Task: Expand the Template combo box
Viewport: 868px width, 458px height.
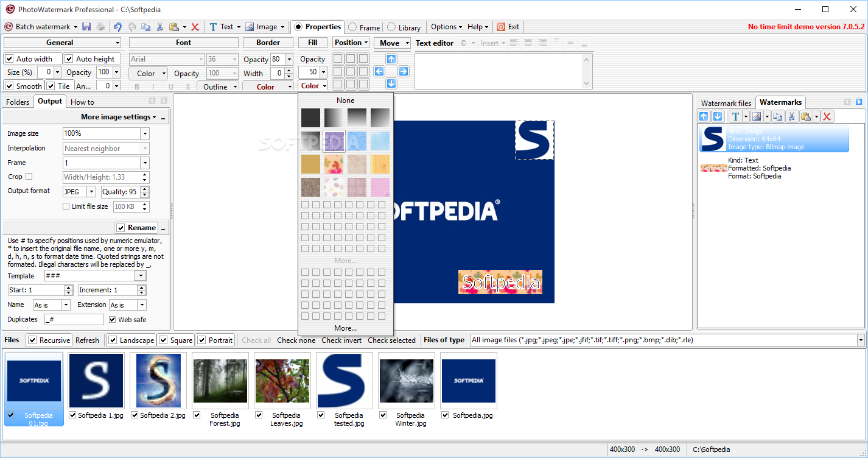Action: [x=141, y=276]
